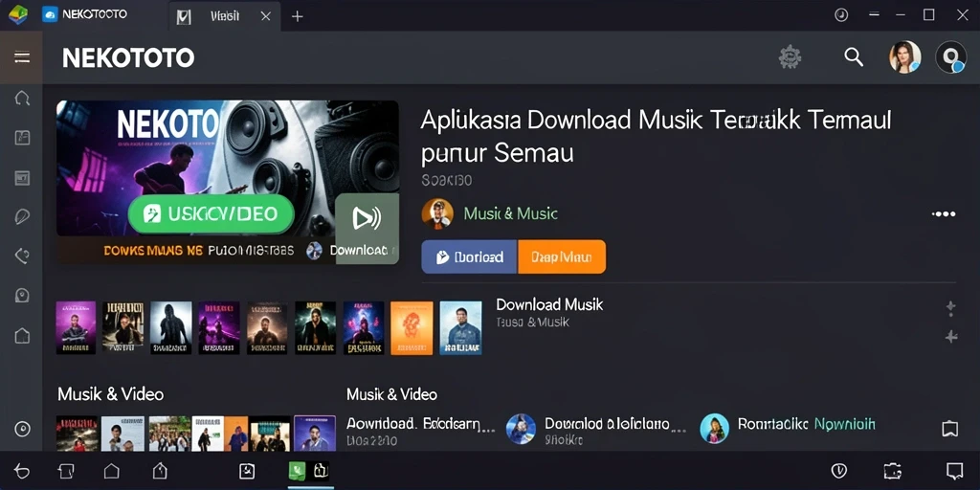Open the clock shield icon in sidebar

[x=22, y=295]
